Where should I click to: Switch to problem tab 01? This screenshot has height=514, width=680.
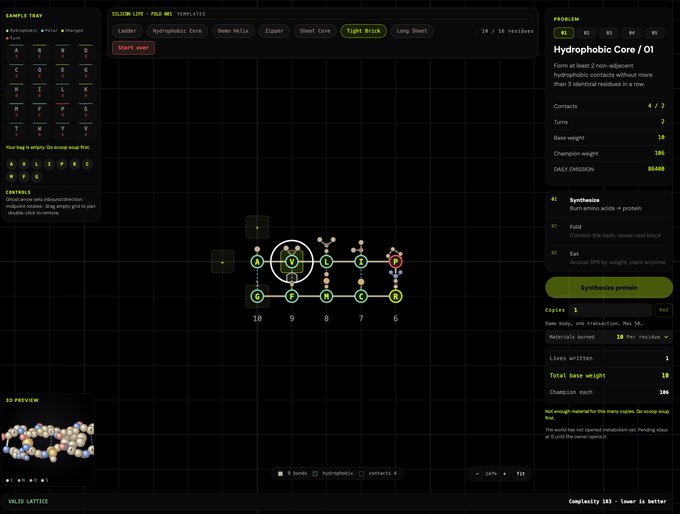[x=564, y=33]
